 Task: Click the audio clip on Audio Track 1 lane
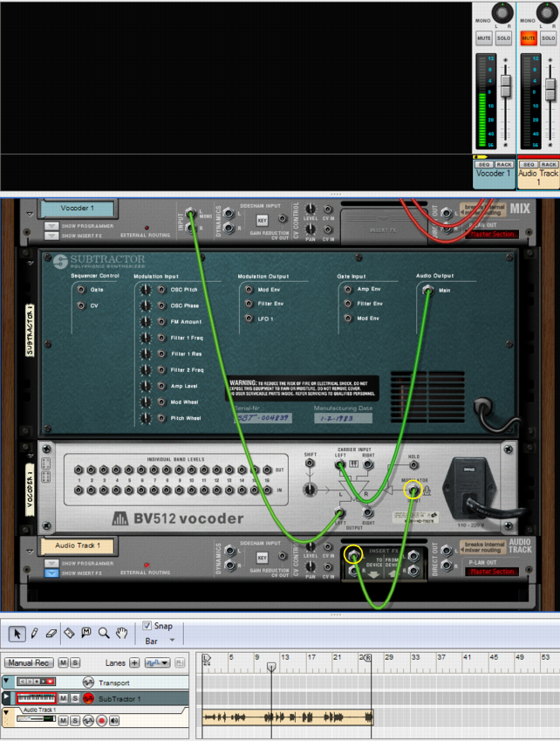click(x=288, y=717)
